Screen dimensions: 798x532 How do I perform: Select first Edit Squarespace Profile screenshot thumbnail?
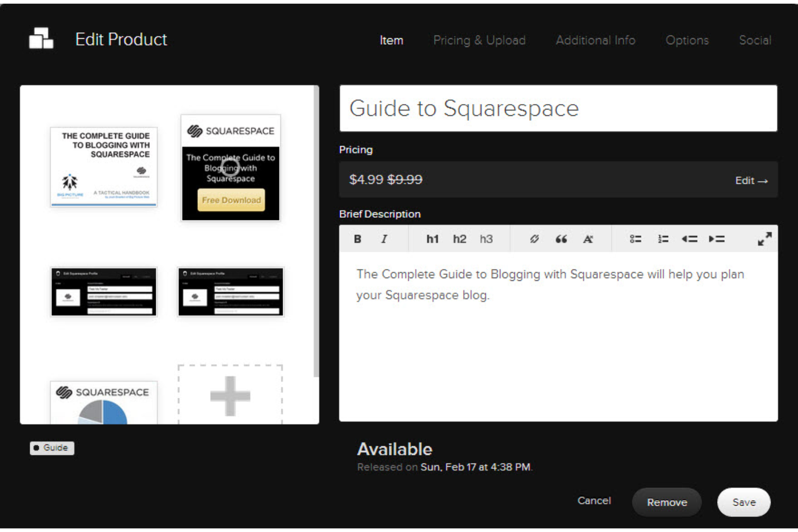point(104,292)
